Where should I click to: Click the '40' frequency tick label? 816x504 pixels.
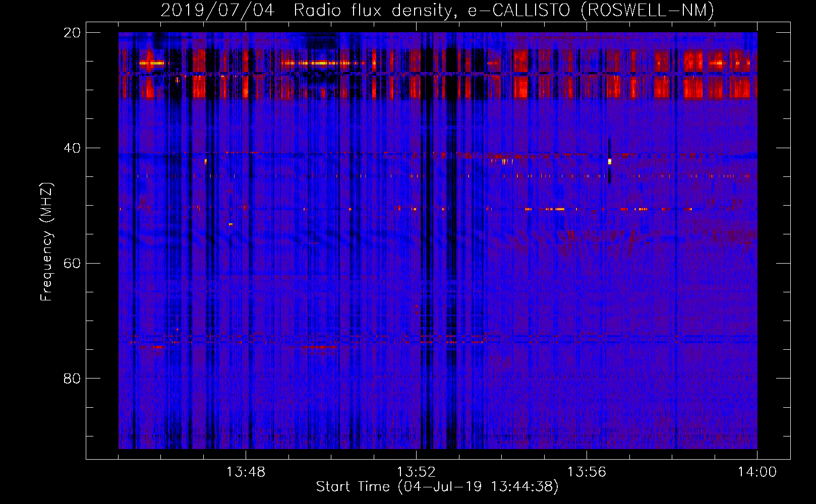(x=72, y=148)
